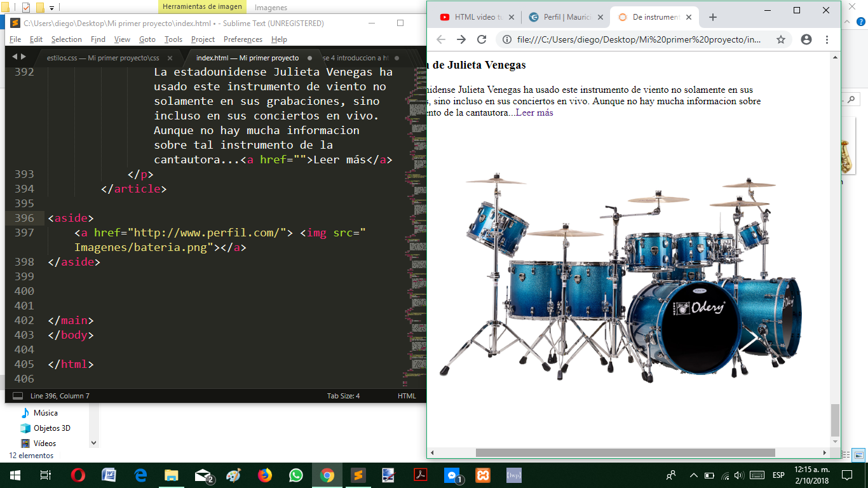Open the Chrome profile avatar
This screenshot has width=868, height=488.
[806, 39]
